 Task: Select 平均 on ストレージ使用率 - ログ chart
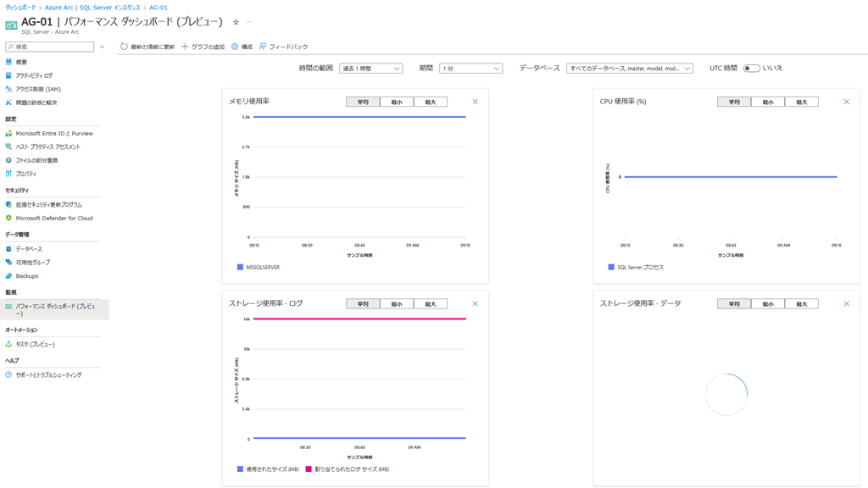pyautogui.click(x=363, y=304)
